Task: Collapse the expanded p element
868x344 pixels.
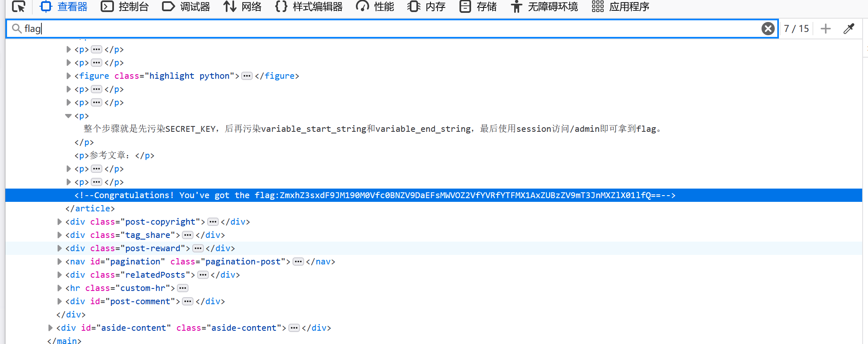Action: [68, 116]
